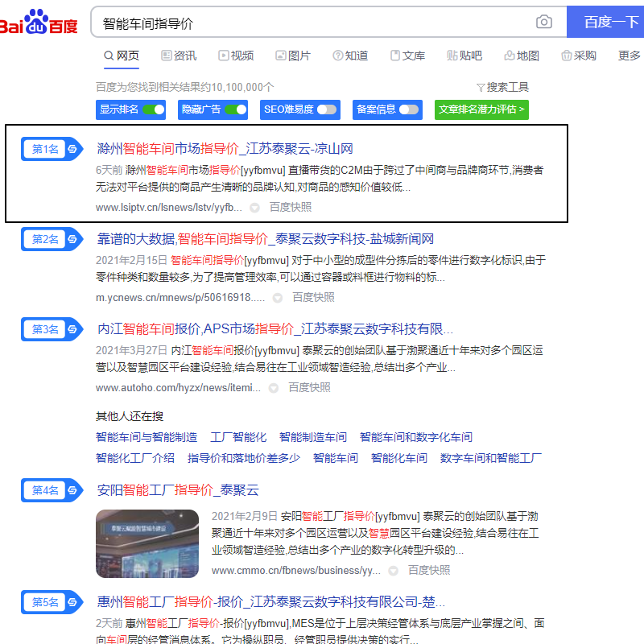
Task: Click related search 数字车间和智能工厂
Action: [491, 458]
